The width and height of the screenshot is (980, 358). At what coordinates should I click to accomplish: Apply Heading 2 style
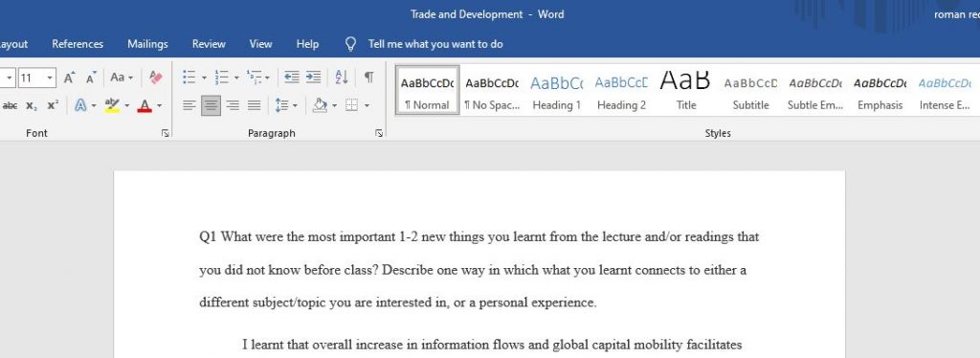621,90
